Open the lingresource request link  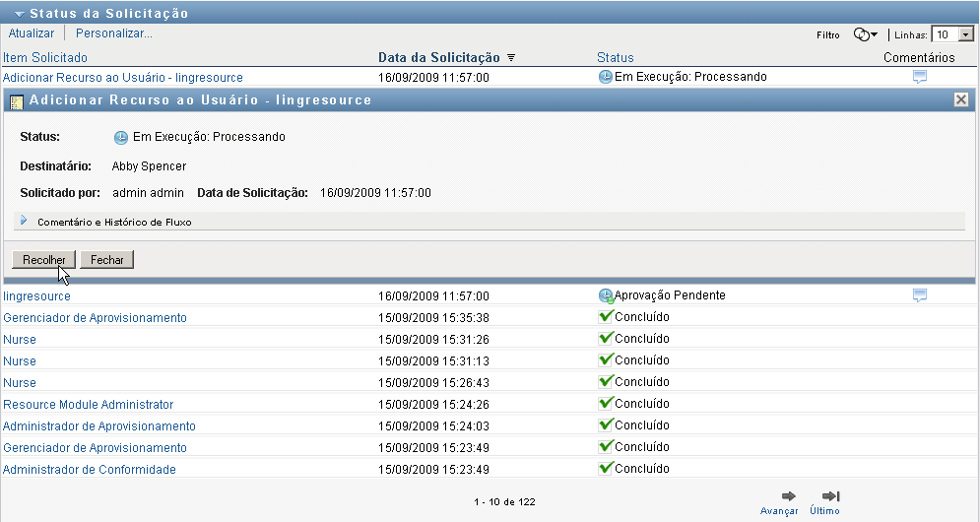(36, 296)
